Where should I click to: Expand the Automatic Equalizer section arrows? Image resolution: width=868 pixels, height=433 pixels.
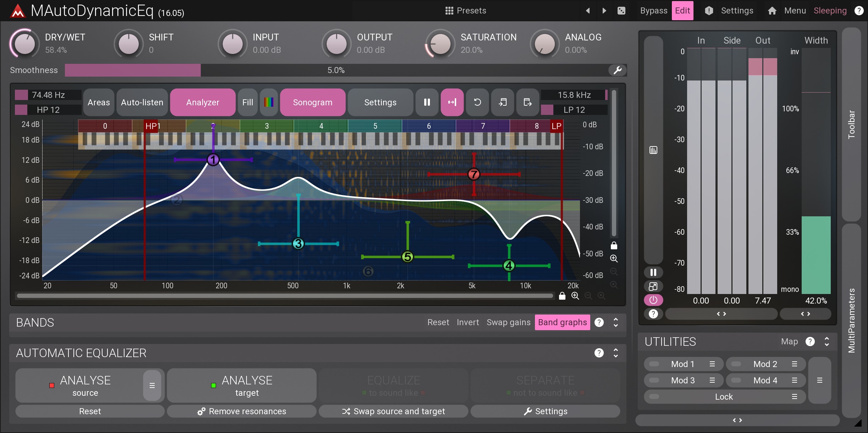point(616,353)
